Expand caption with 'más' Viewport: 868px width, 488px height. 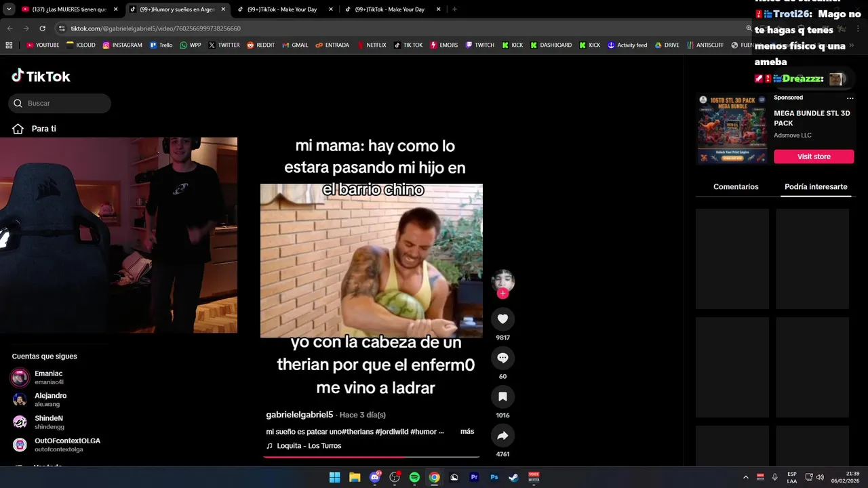tap(467, 432)
